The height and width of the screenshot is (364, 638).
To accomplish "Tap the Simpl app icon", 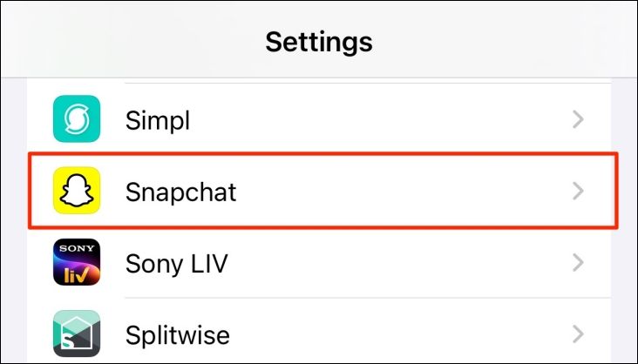I will pos(76,119).
